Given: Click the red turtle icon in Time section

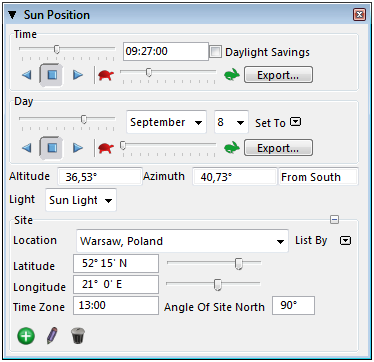Looking at the screenshot, I should pos(106,75).
